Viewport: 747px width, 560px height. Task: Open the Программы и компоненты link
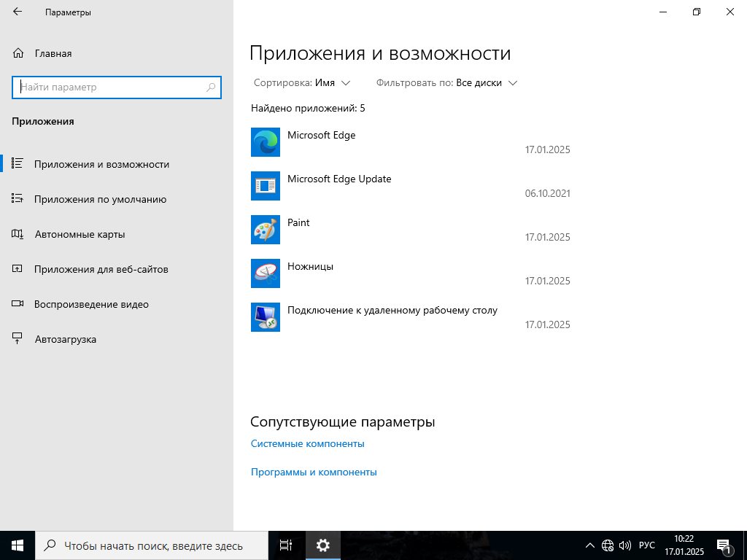314,472
